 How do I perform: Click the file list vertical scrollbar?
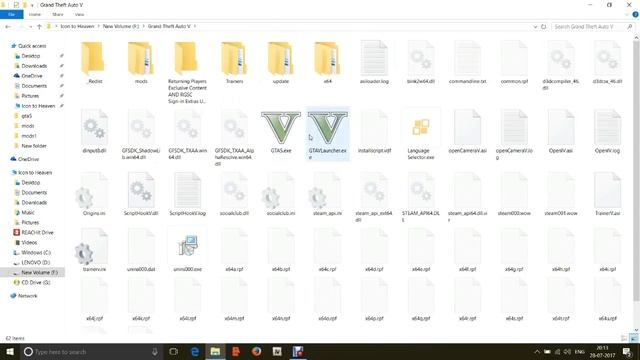point(636,171)
